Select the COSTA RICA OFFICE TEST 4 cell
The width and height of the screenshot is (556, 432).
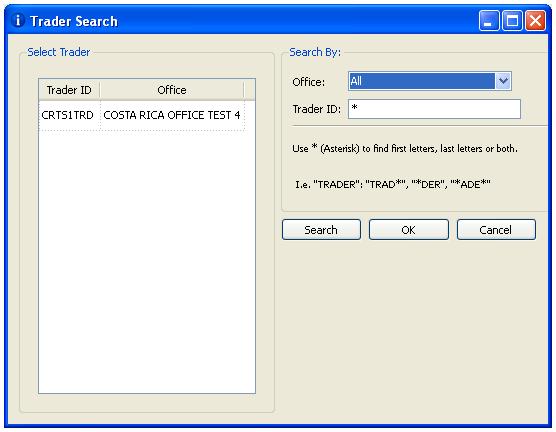(x=172, y=115)
